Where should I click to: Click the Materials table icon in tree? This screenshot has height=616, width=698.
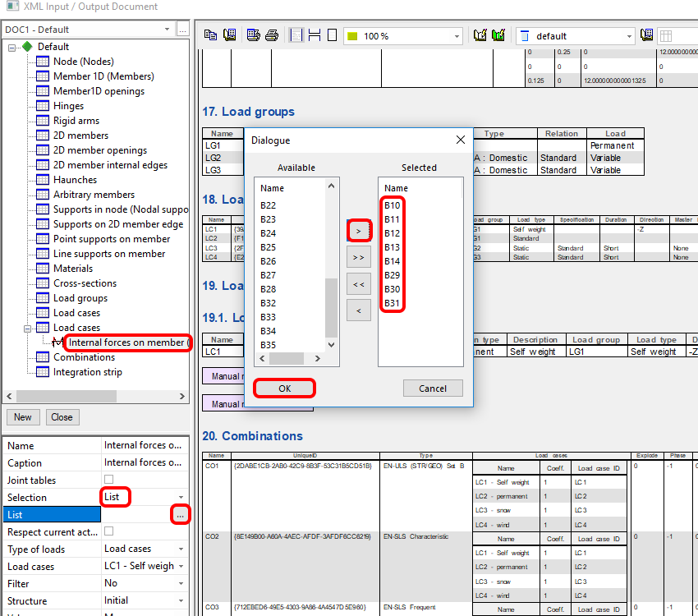(43, 269)
